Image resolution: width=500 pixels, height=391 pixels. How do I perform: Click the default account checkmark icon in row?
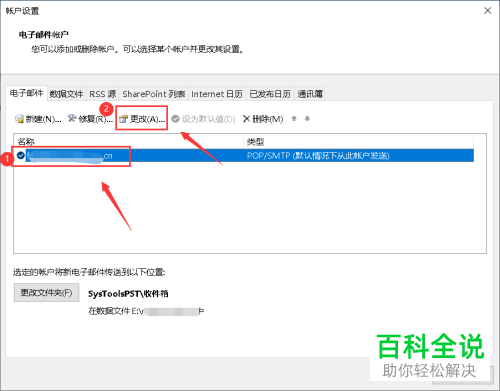pos(21,155)
